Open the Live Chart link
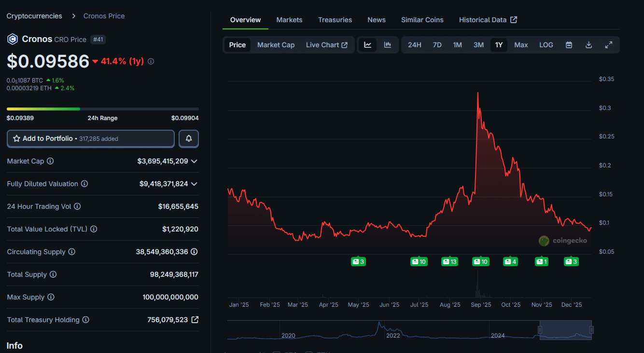Viewport: 644px width, 353px height. click(x=327, y=44)
